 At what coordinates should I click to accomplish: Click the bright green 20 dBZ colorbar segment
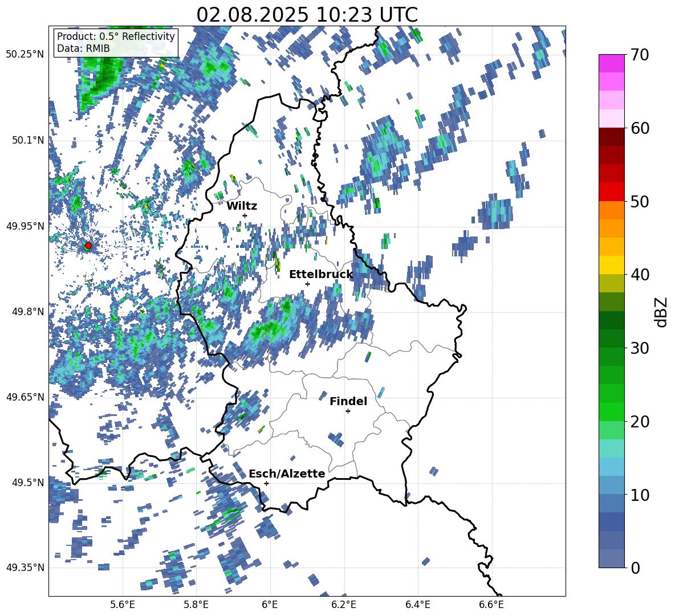tap(611, 411)
